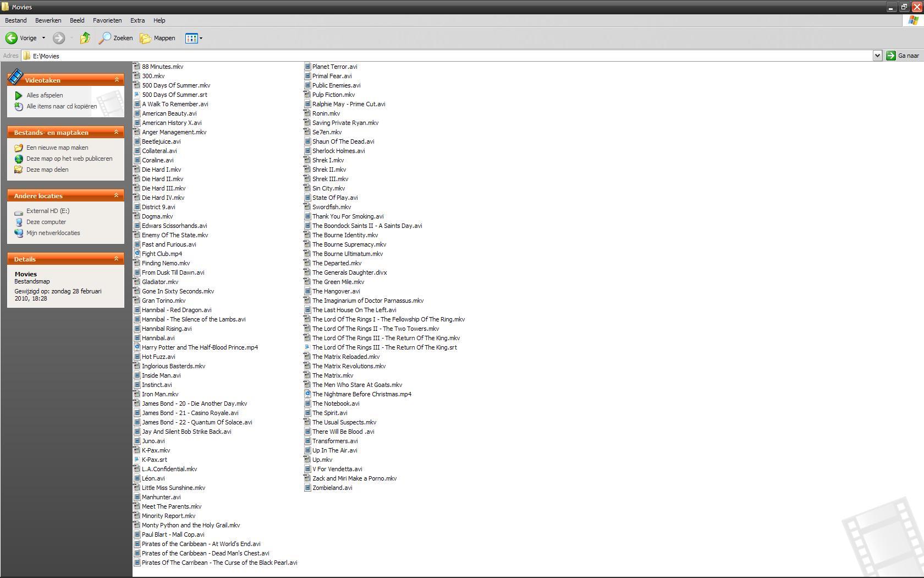924x578 pixels.
Task: Click the publish-to-web globe icon
Action: click(19, 159)
